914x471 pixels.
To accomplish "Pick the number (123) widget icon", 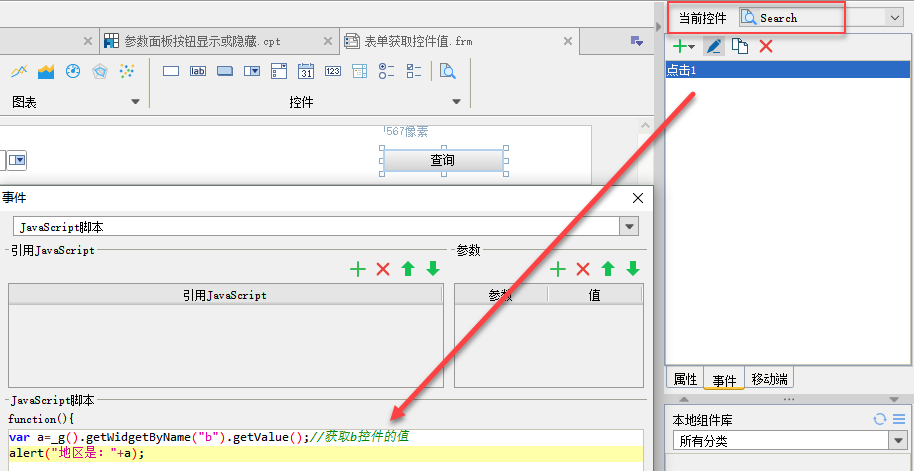I will pos(333,71).
